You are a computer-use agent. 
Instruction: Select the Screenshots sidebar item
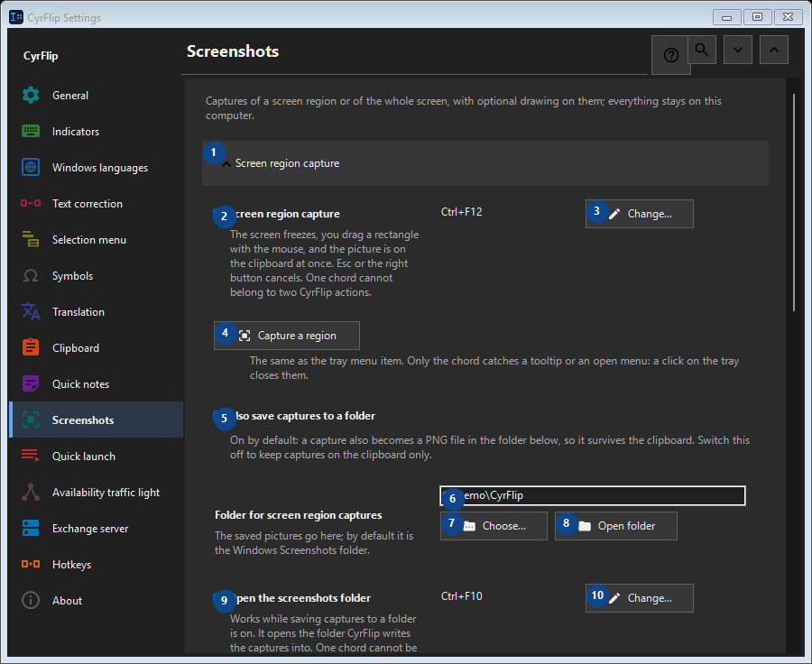96,420
